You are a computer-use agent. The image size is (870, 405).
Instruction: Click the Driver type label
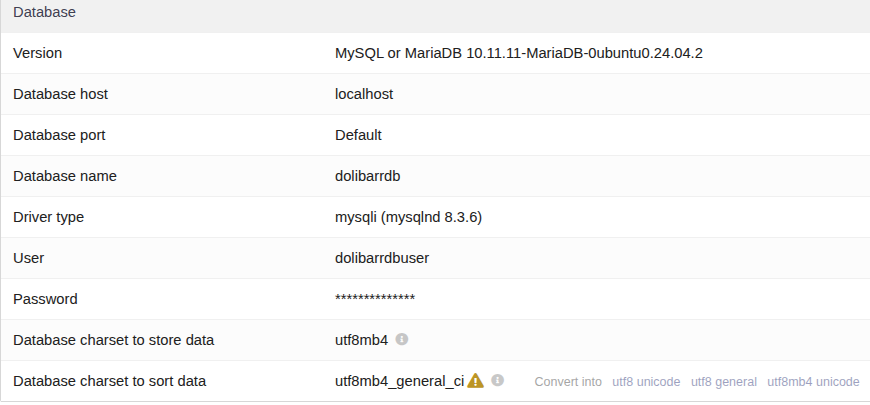pos(48,217)
